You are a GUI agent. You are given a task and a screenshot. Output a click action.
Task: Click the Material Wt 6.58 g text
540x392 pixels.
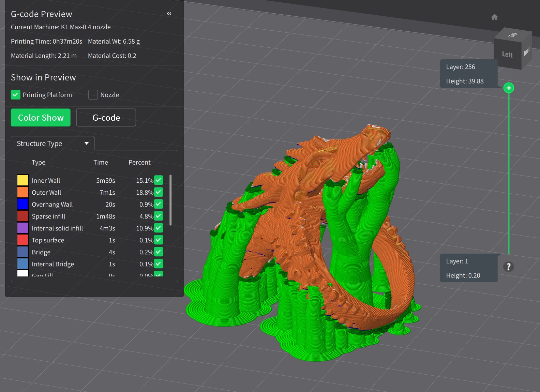tap(114, 41)
